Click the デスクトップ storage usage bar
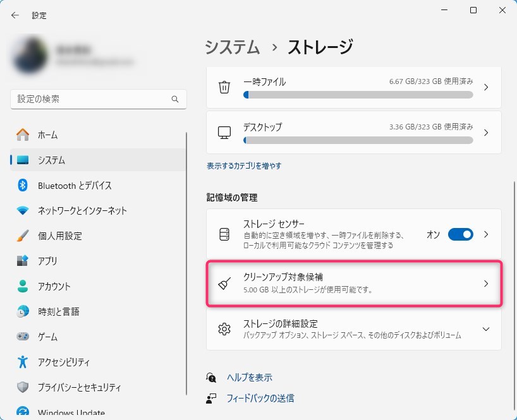 coord(358,140)
